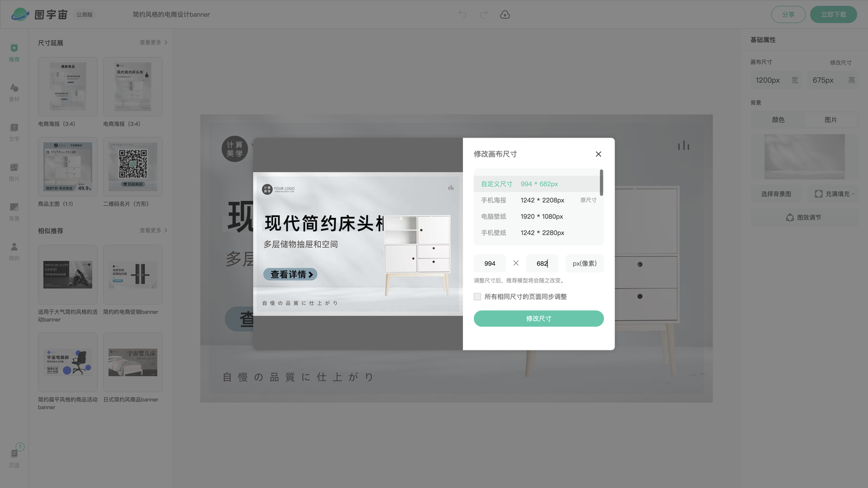Open the 推荐 sidebar panel
Image resolution: width=868 pixels, height=488 pixels.
pos(14,52)
